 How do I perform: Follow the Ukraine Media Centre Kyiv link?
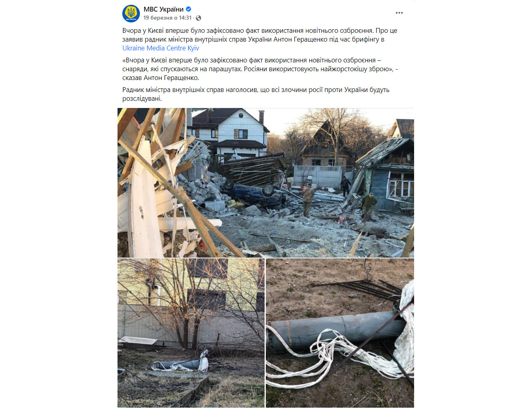(161, 48)
